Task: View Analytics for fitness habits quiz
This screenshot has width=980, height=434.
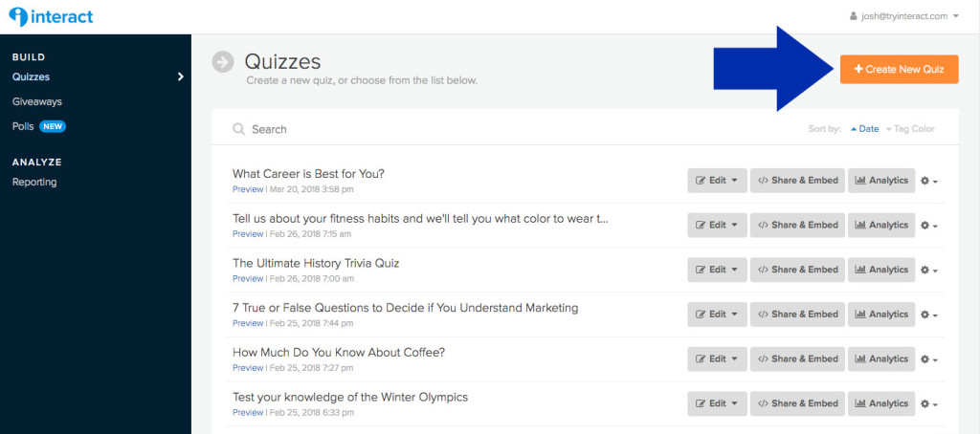Action: (x=881, y=225)
